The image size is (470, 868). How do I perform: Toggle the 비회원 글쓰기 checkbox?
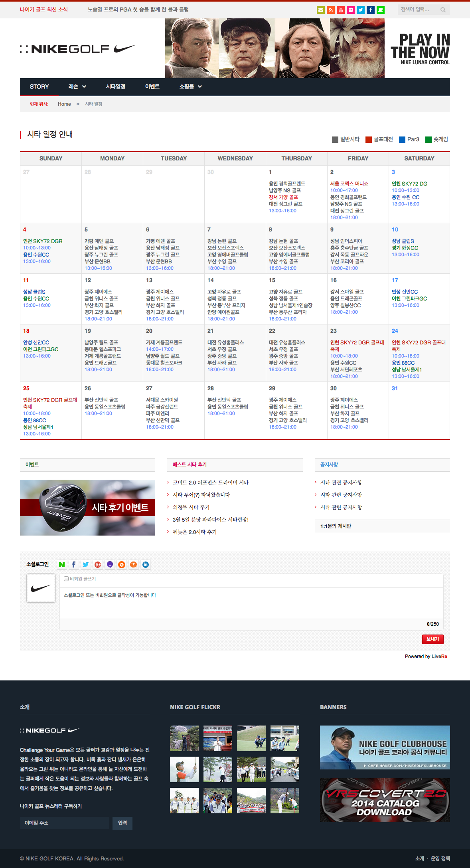coord(66,578)
